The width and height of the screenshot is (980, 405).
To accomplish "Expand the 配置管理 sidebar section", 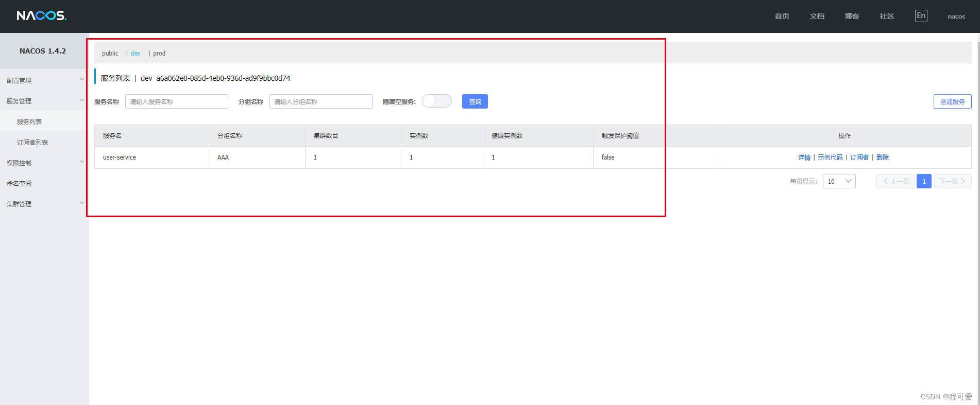I will point(44,80).
